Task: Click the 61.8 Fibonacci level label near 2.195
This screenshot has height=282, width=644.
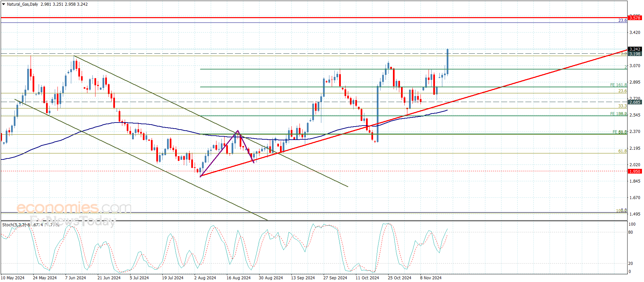Action: point(622,151)
